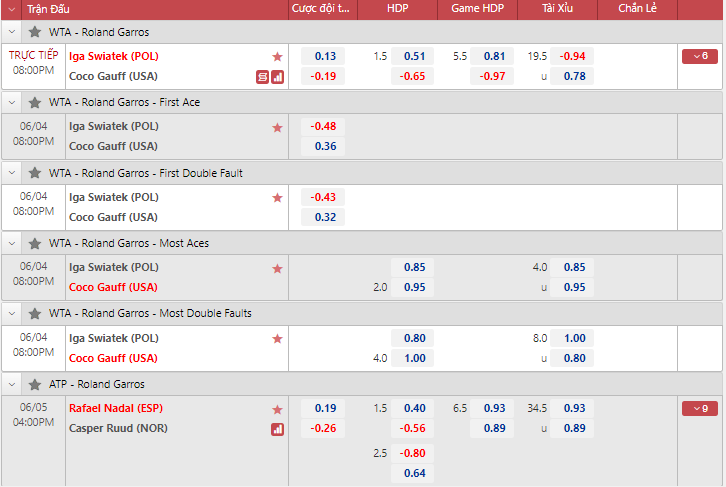
Task: Bet Gauff First Double Fault at 0.32
Action: tap(323, 217)
